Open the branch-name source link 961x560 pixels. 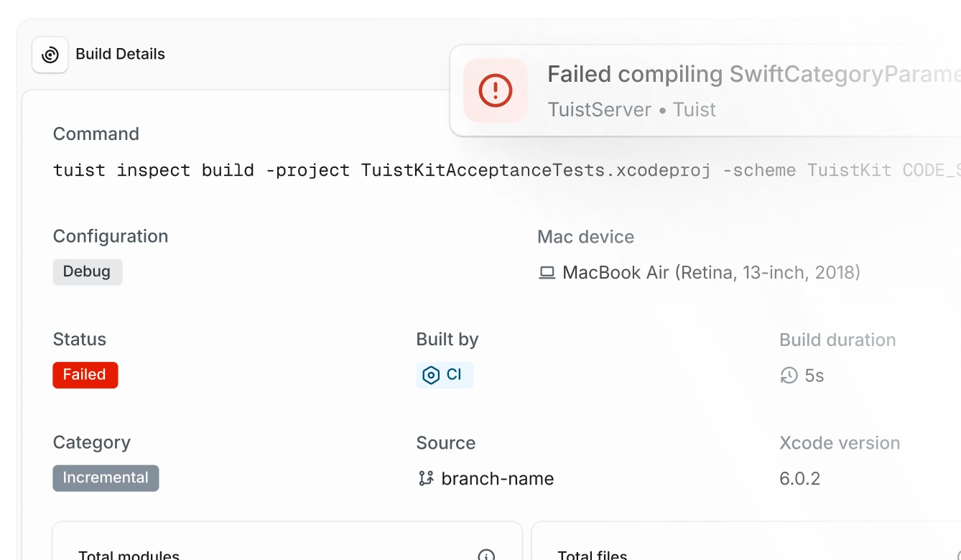click(x=497, y=479)
